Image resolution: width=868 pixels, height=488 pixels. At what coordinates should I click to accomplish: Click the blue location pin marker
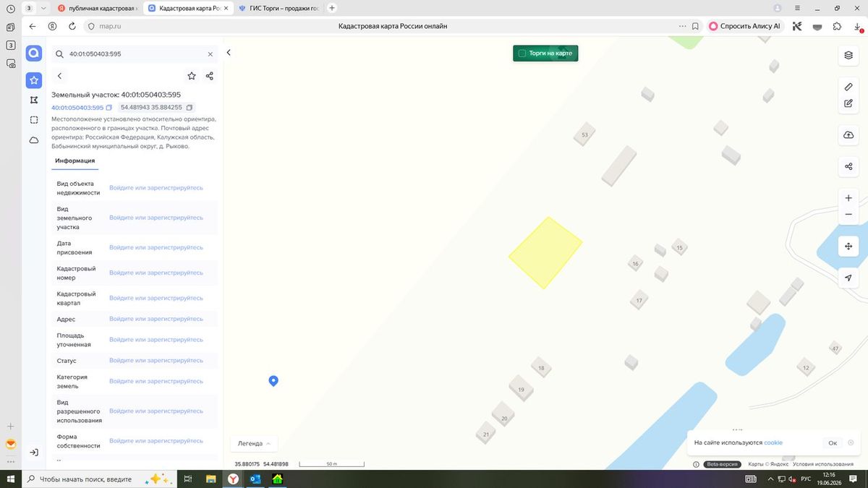273,380
